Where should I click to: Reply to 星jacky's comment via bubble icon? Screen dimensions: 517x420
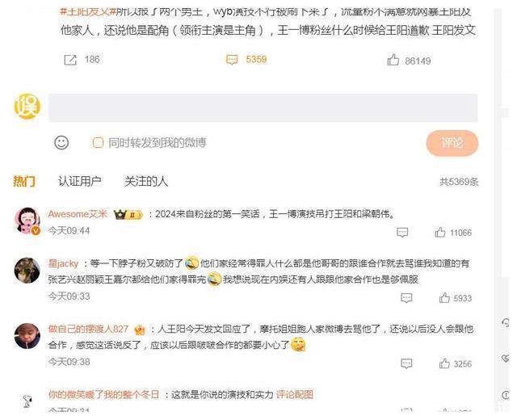pyautogui.click(x=406, y=298)
